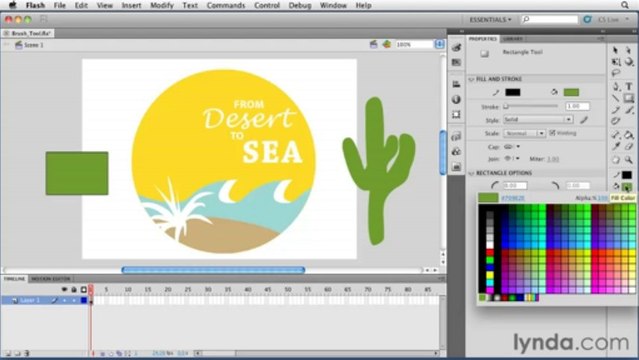The height and width of the screenshot is (360, 639).
Task: Open the CS Live dropdown
Action: point(613,20)
